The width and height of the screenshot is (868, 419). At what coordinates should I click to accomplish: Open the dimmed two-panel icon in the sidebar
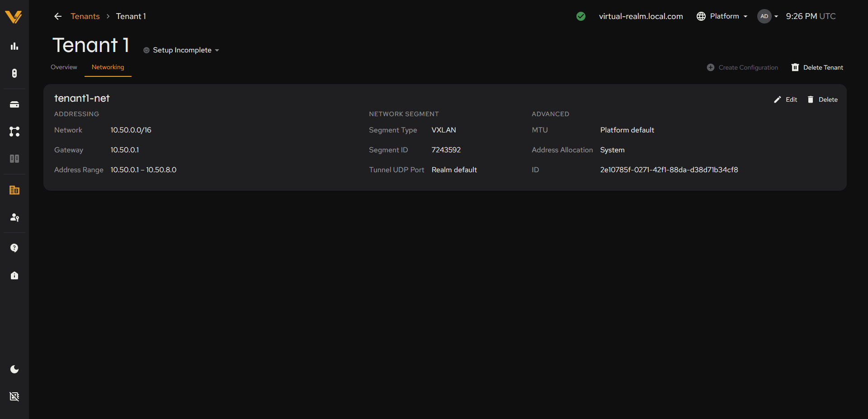14,159
